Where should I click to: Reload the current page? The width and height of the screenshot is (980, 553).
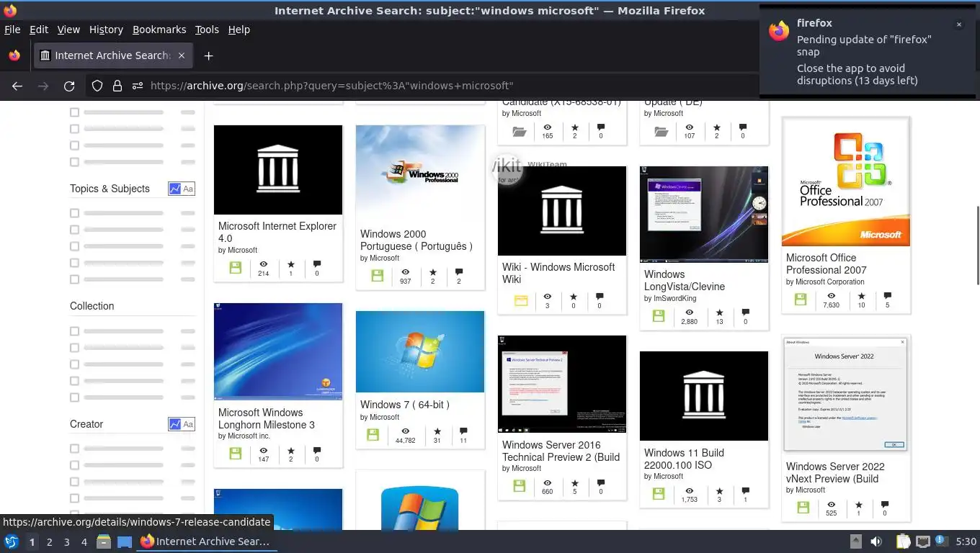(x=69, y=86)
